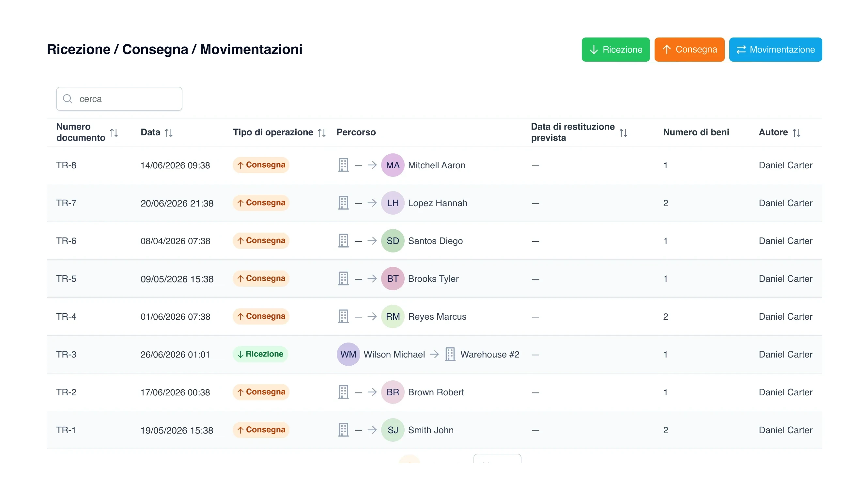Click the Consegna badge in TR-8 row

261,165
